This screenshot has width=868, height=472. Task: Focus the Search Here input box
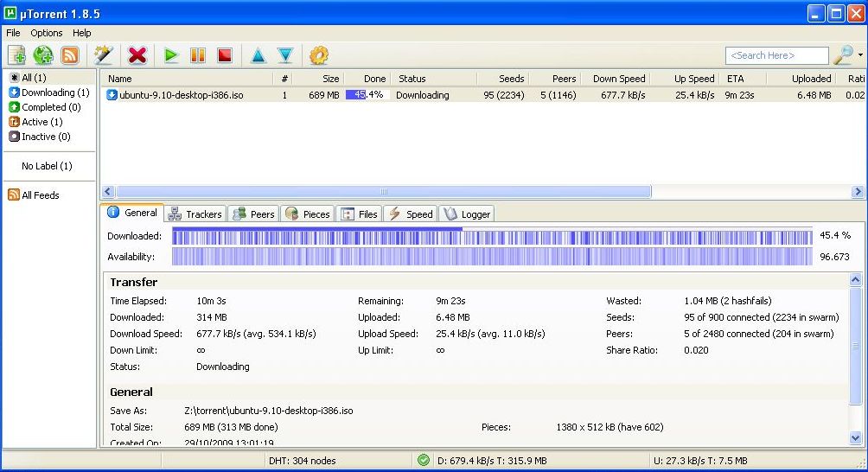[776, 55]
